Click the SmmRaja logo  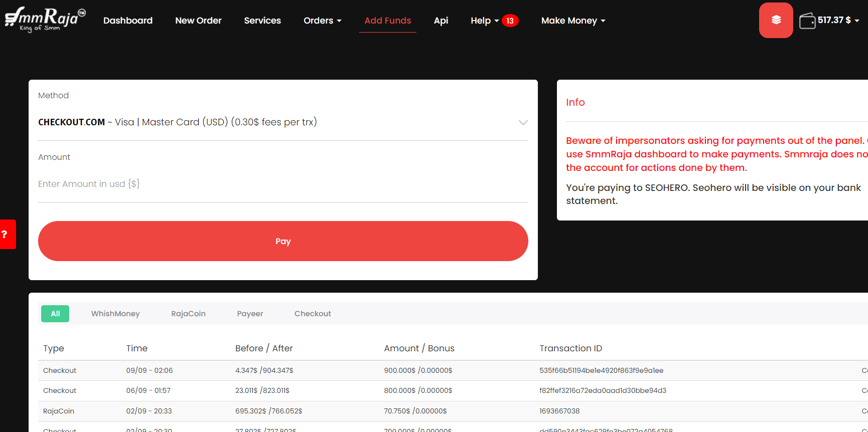[x=45, y=19]
